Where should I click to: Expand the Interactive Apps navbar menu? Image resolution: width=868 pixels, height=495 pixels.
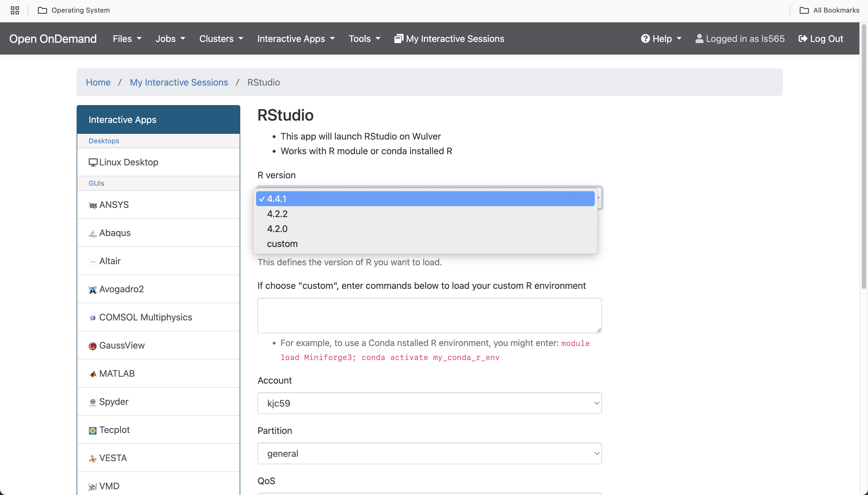point(296,38)
